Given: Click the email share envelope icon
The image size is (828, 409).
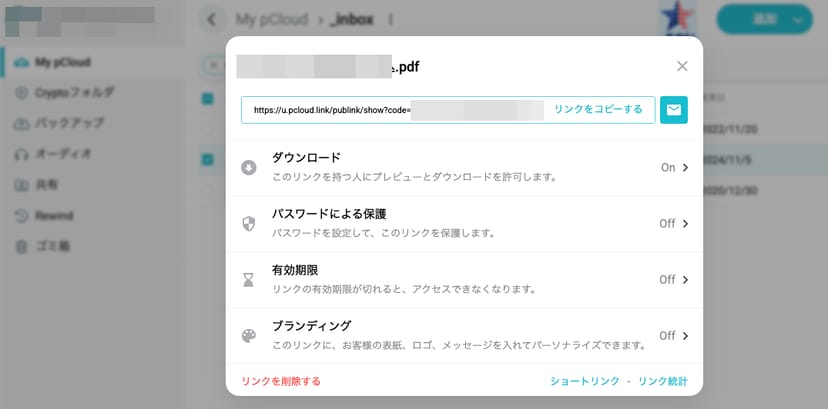Looking at the screenshot, I should click(x=674, y=110).
